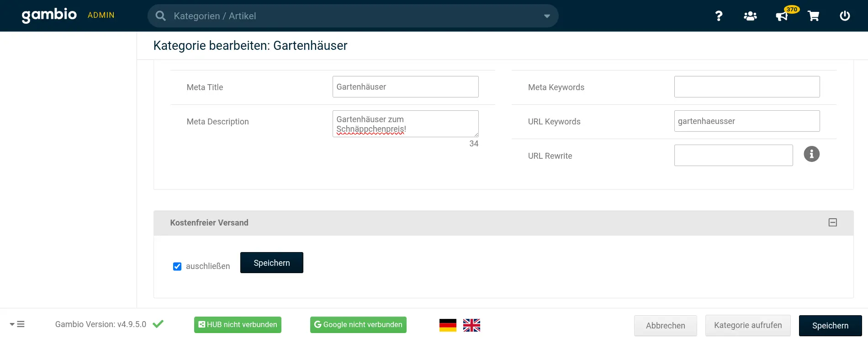Image resolution: width=868 pixels, height=339 pixels.
Task: Click the Google nicht verbunden button
Action: click(x=358, y=325)
